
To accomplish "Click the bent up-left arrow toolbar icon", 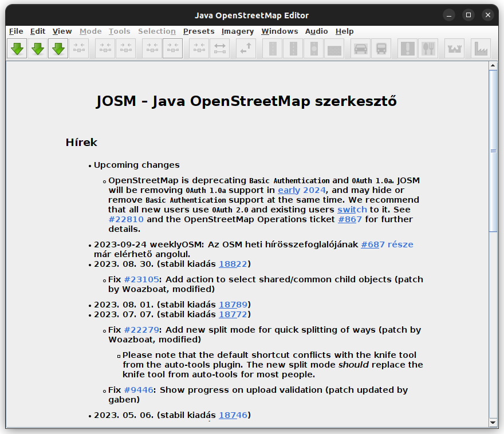I will tap(246, 49).
